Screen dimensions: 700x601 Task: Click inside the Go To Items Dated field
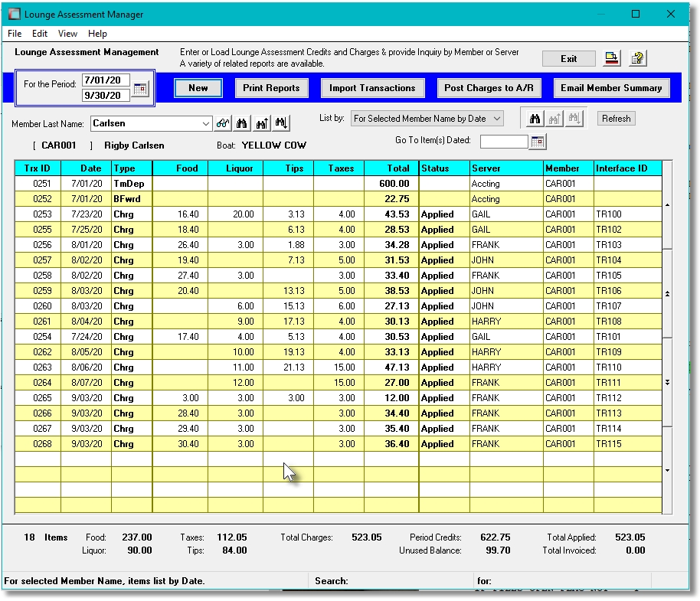pyautogui.click(x=505, y=142)
